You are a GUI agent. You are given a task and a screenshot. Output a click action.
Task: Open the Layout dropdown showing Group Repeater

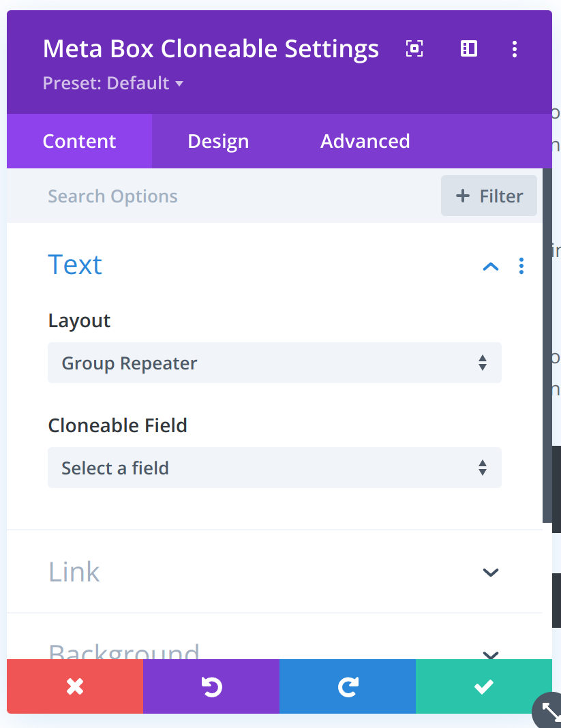click(x=275, y=363)
